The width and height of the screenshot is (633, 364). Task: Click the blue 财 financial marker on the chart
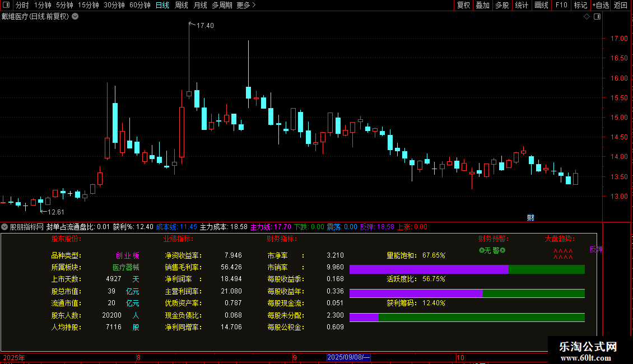click(530, 217)
